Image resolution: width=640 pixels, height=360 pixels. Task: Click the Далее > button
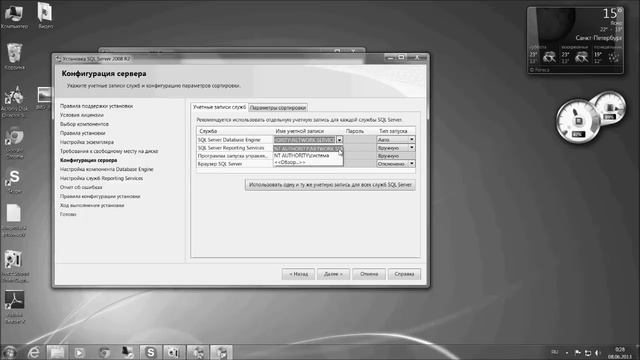click(x=333, y=274)
